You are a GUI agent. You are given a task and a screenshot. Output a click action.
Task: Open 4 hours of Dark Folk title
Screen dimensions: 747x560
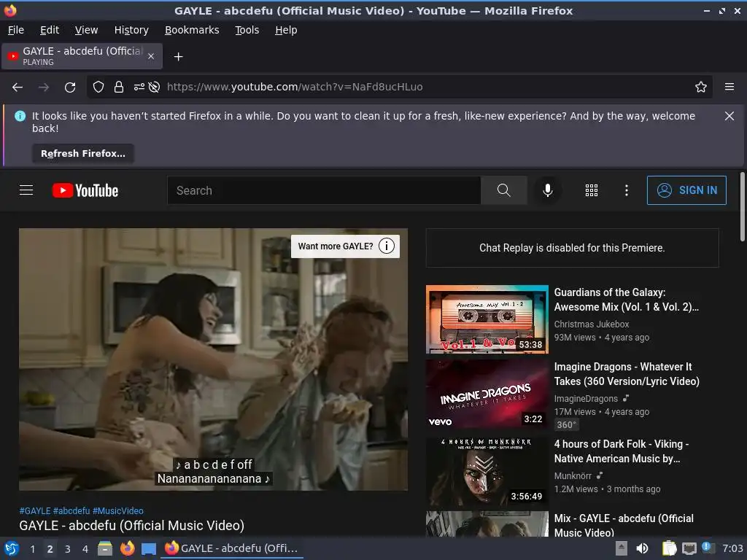622,451
